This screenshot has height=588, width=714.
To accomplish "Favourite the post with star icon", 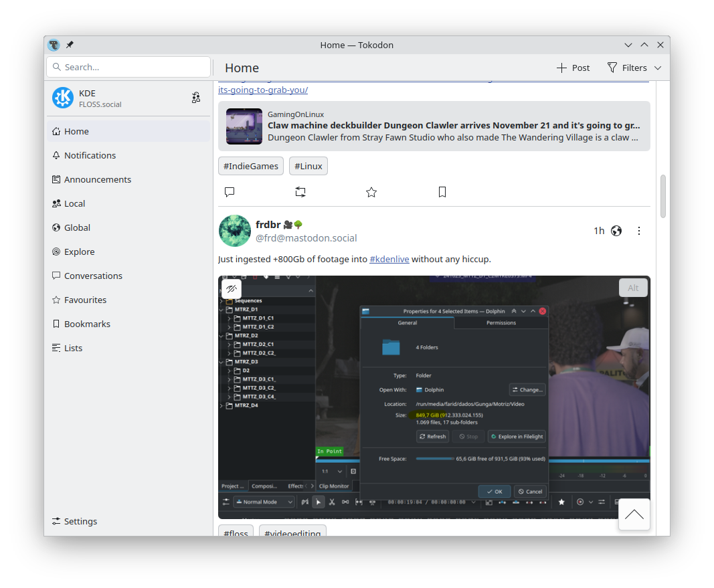I will 371,192.
